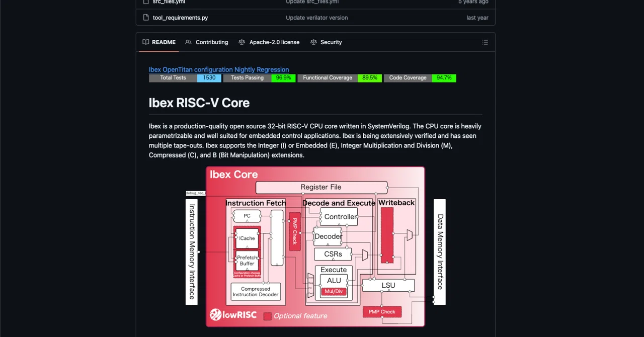Click the file icon next to tool_requirements.py
Screen dimensions: 644x337
[x=146, y=18]
